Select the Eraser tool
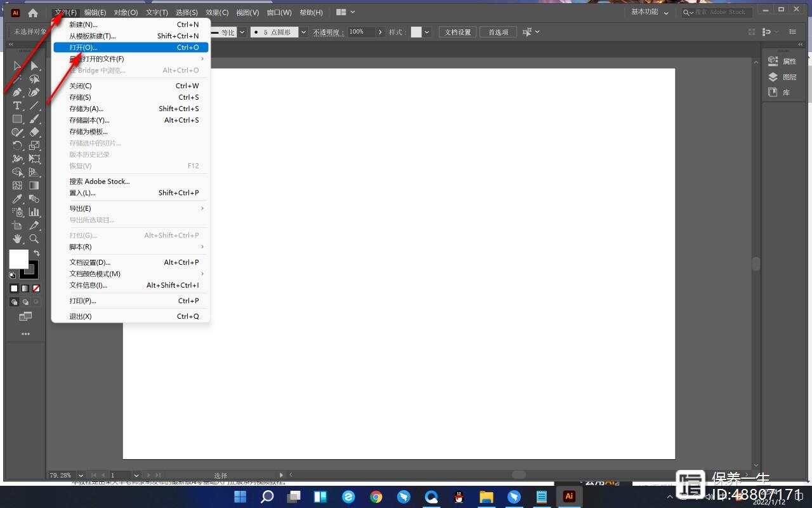The width and height of the screenshot is (812, 508). [x=34, y=133]
